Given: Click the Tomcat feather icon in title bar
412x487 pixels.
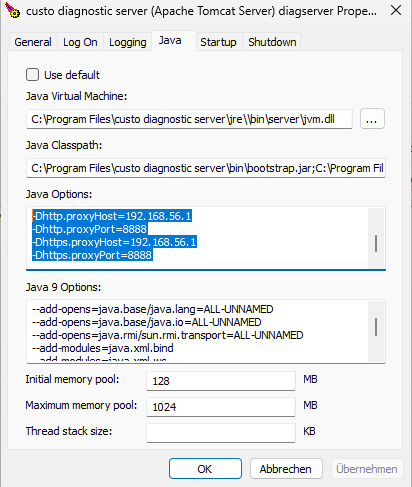Looking at the screenshot, I should (12, 10).
